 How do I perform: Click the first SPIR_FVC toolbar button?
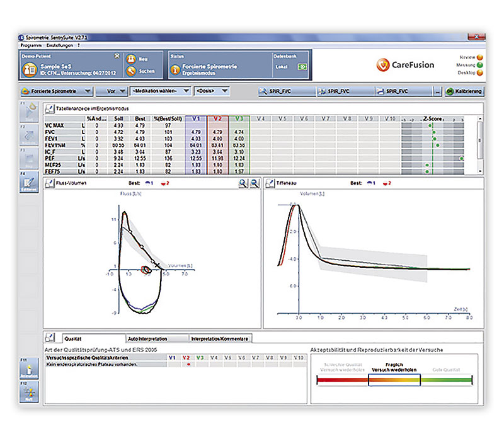click(x=287, y=91)
